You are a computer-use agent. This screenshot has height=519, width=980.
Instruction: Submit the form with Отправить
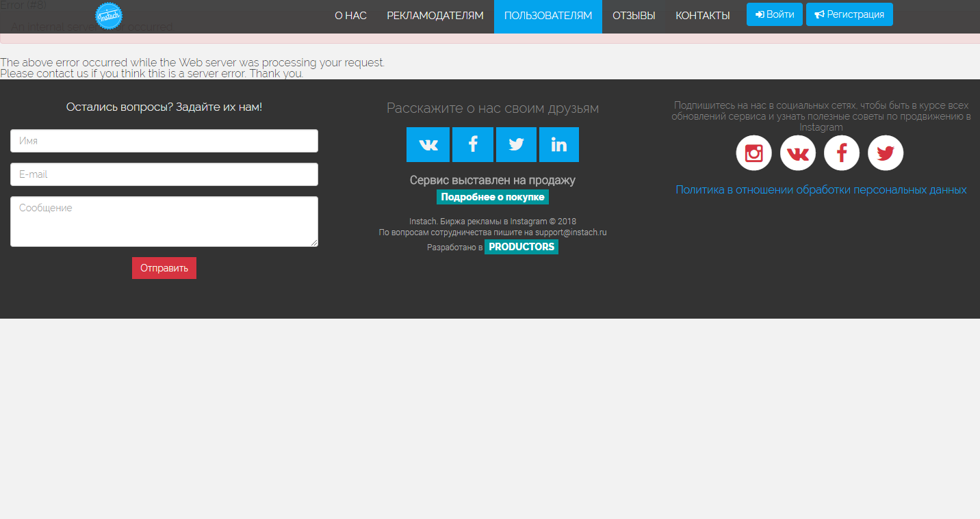point(164,268)
